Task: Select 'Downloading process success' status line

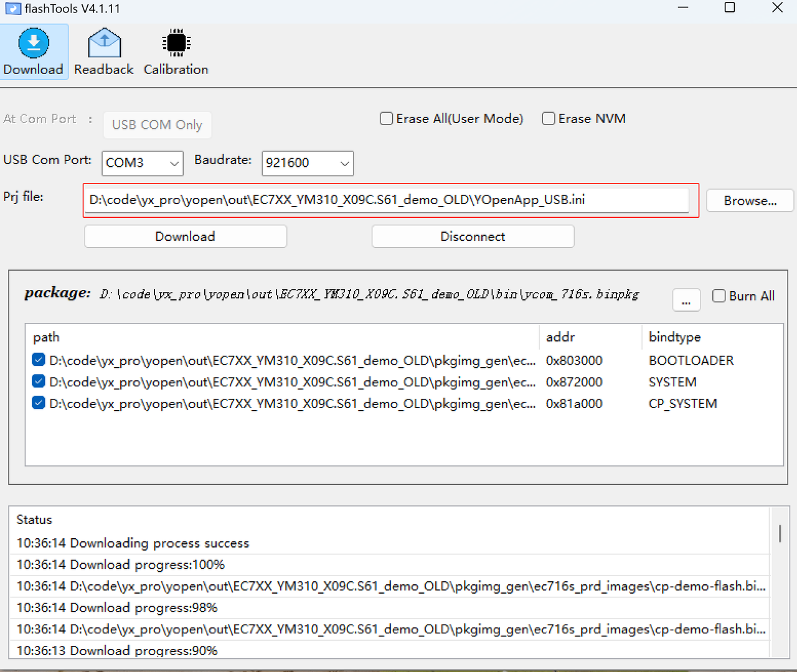Action: pos(390,543)
